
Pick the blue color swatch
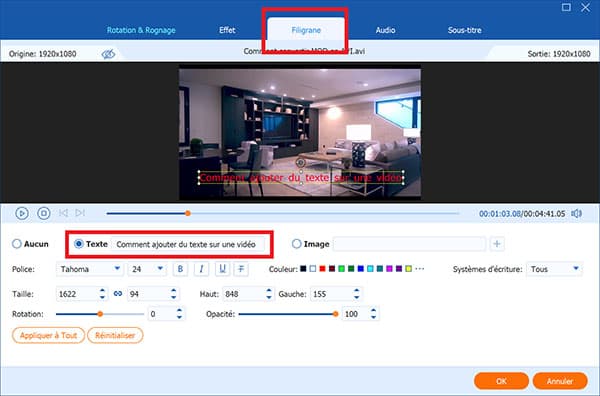[360, 269]
